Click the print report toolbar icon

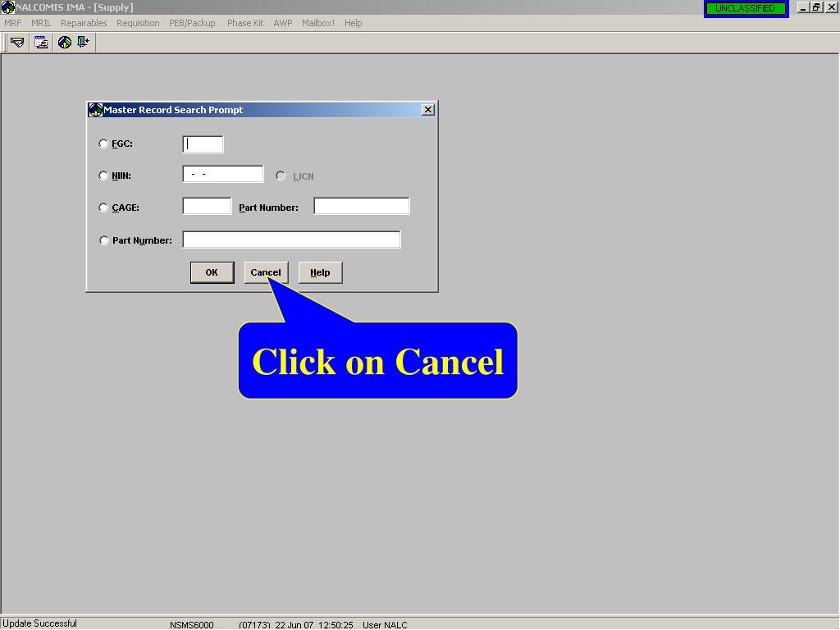pyautogui.click(x=41, y=43)
